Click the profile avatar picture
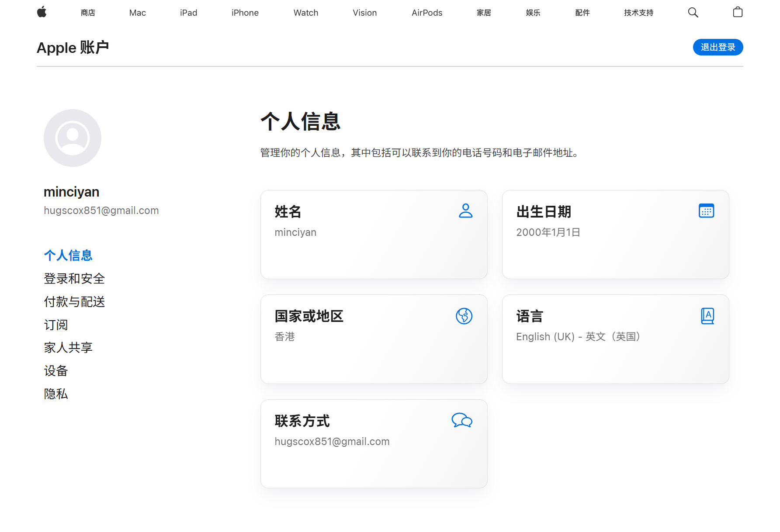The image size is (780, 532). (x=73, y=138)
